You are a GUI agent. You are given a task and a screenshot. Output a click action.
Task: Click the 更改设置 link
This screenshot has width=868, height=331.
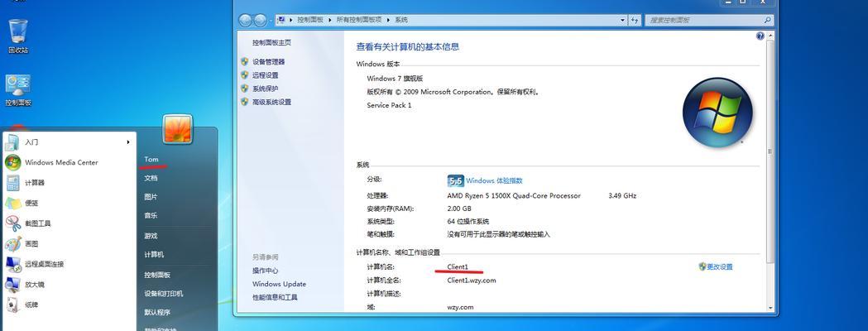tap(720, 266)
